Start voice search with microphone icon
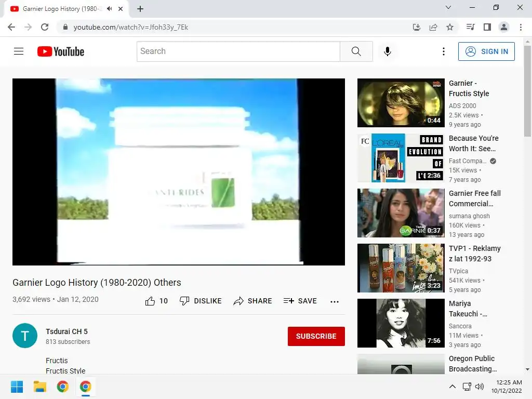Viewport: 532px width, 399px height. (388, 51)
